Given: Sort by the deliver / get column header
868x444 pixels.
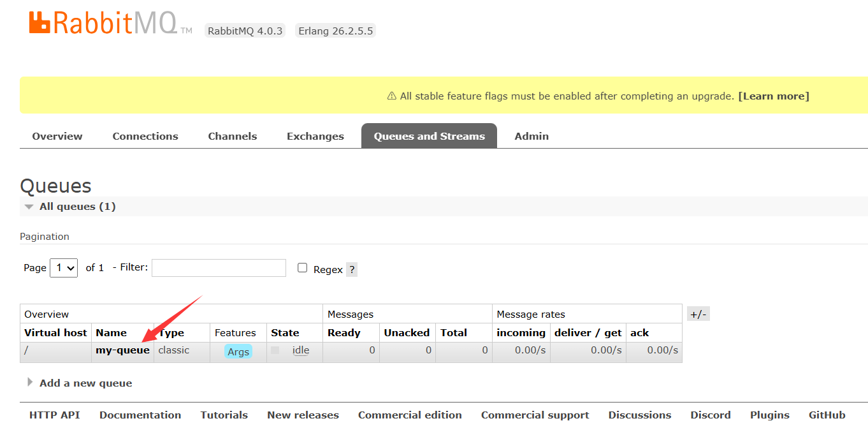Looking at the screenshot, I should [588, 333].
